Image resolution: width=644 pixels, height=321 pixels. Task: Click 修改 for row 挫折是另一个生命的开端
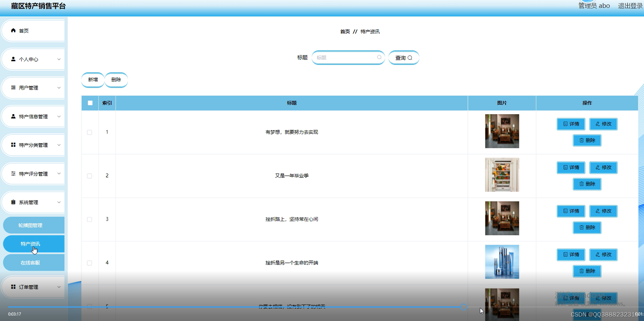[603, 255]
